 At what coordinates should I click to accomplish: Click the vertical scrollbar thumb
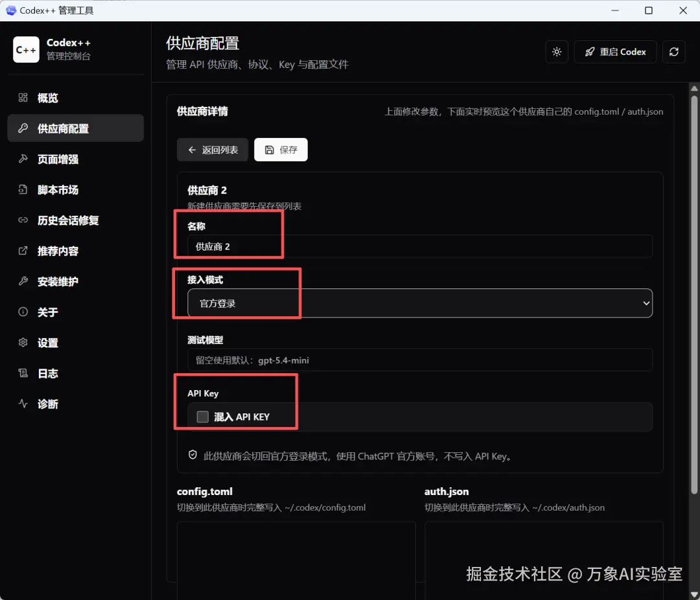point(694,295)
